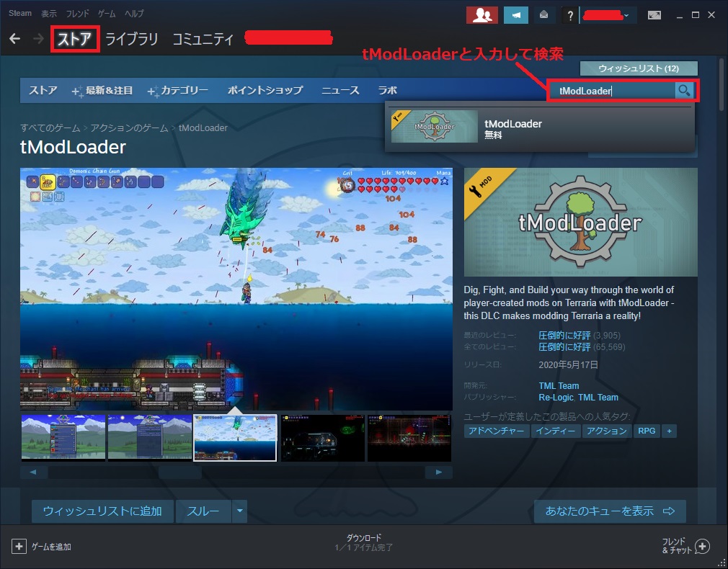Follow the tModLoader breadcrumb link
Screen dimensions: 728x569
tap(203, 128)
